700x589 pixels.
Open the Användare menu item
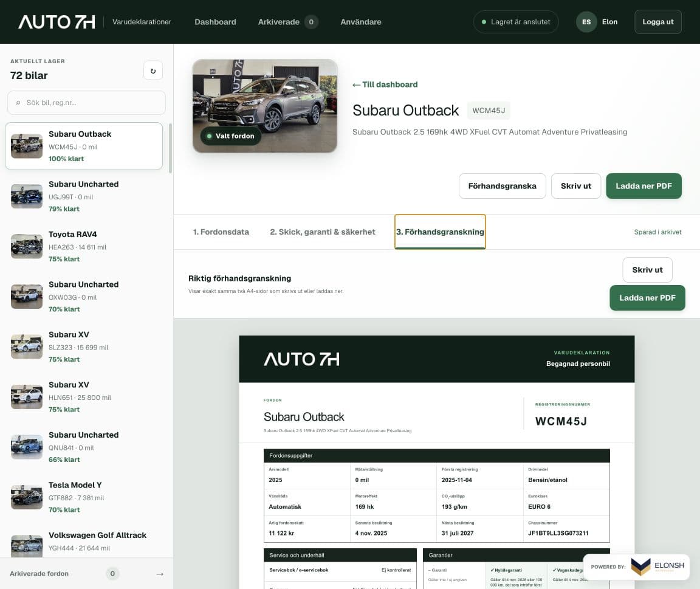[361, 22]
